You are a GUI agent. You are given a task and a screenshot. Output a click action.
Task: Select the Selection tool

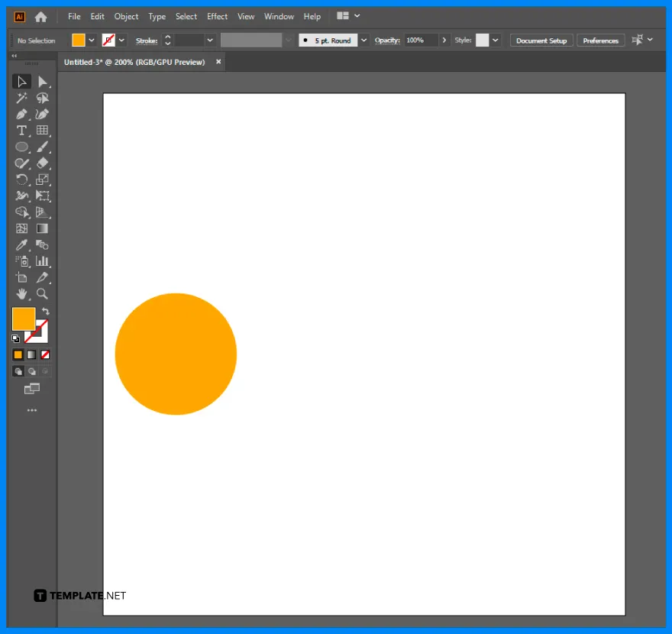tap(21, 82)
